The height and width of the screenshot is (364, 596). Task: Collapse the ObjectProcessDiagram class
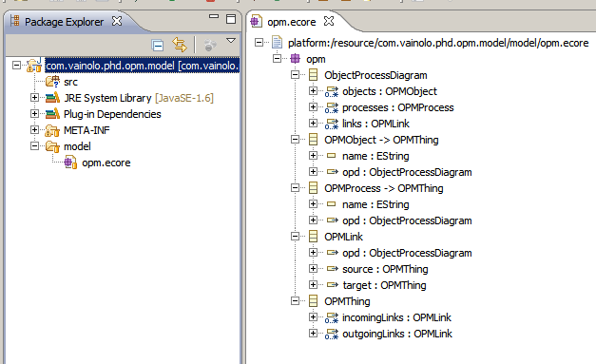pyautogui.click(x=295, y=75)
